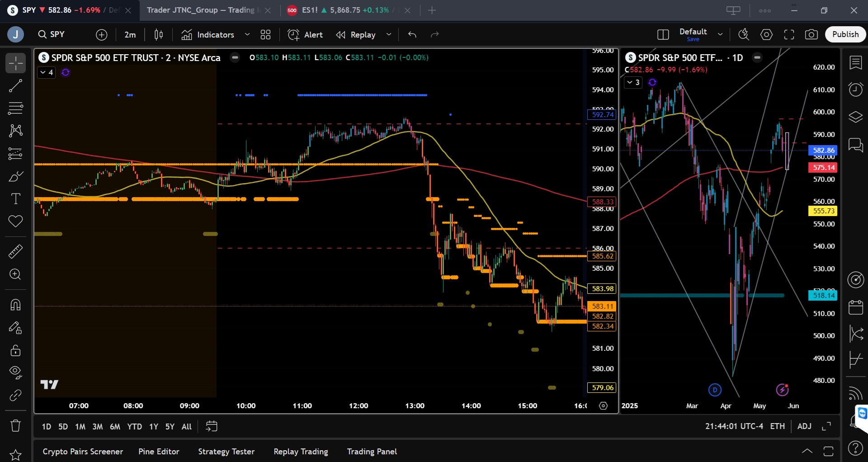Open the object tree layers panel
The width and height of the screenshot is (868, 462).
point(855,117)
